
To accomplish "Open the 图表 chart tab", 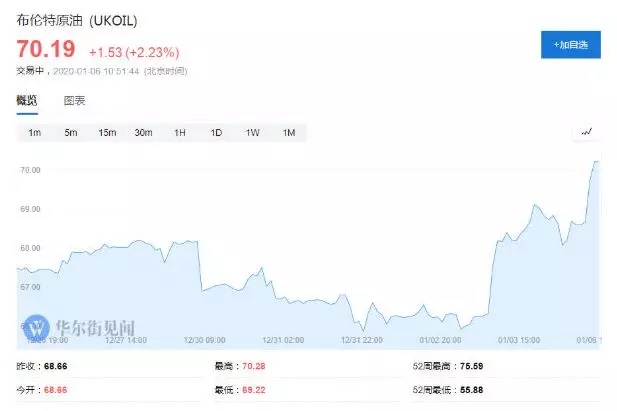I will coord(74,100).
